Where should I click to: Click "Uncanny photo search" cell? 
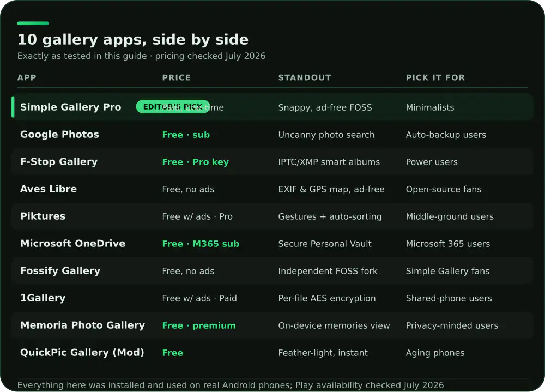click(x=326, y=135)
